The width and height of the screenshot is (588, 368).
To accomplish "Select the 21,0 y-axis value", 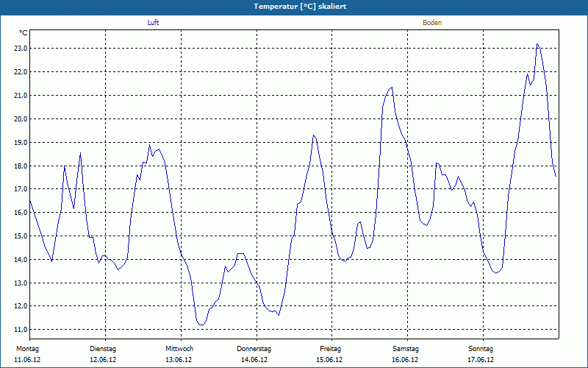I will pos(21,96).
